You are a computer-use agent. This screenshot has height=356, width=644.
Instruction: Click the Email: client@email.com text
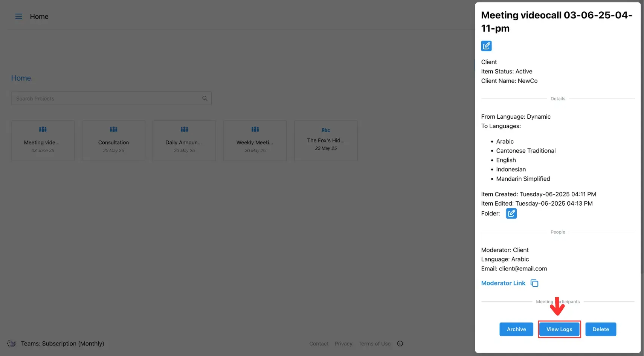click(x=514, y=269)
